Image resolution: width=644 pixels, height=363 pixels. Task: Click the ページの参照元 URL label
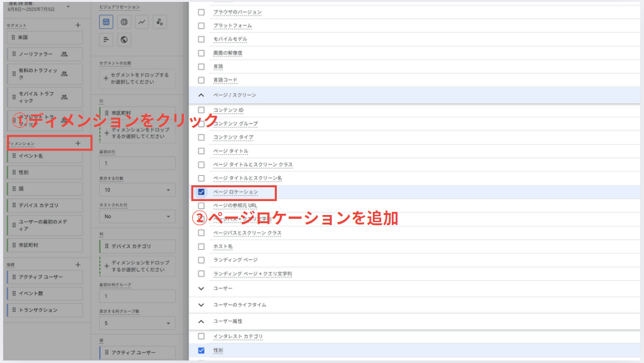[x=235, y=206]
